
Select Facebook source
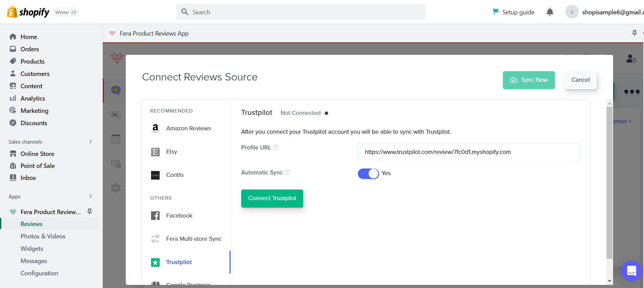pos(179,215)
